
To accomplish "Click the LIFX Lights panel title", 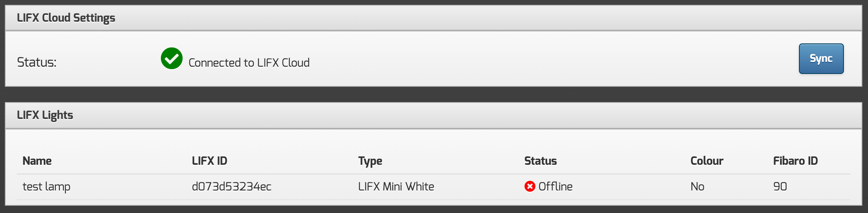I will (x=45, y=115).
